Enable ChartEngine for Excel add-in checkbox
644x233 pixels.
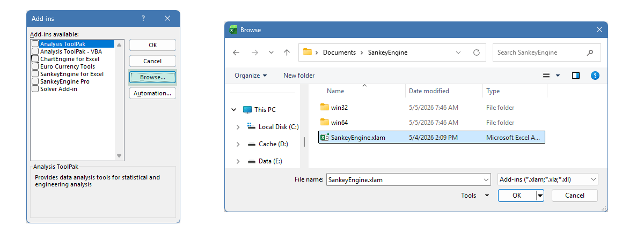[35, 59]
